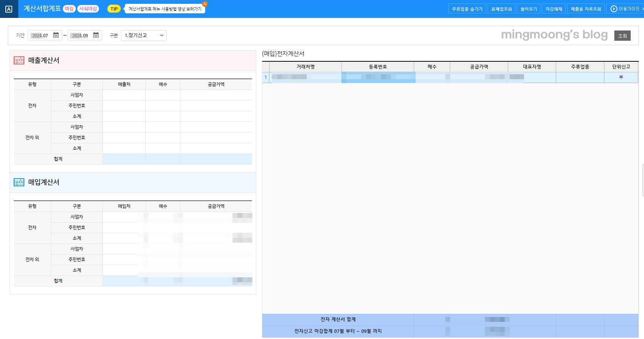Click the 마감해제 button

(x=553, y=9)
